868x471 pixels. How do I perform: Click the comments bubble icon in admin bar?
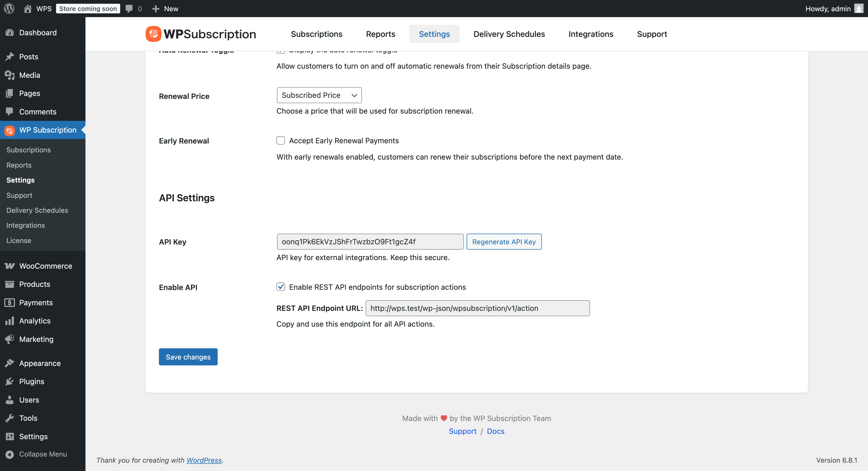pos(129,9)
